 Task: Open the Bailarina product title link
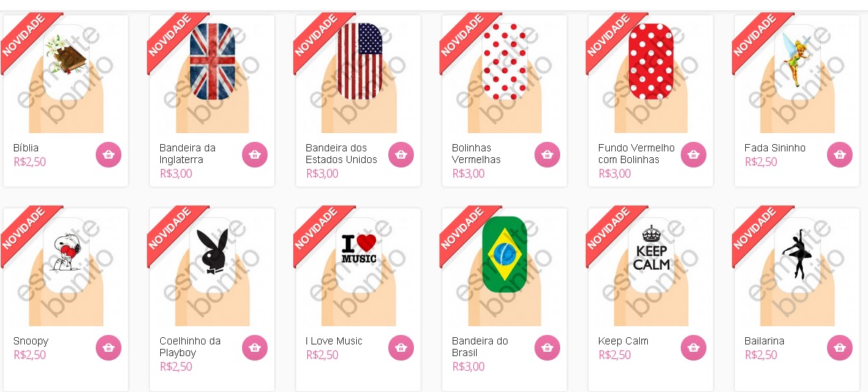point(764,341)
